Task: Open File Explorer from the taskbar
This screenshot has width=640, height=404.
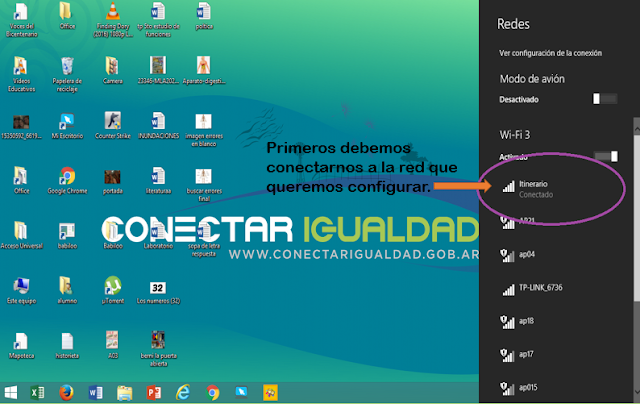Action: [124, 393]
